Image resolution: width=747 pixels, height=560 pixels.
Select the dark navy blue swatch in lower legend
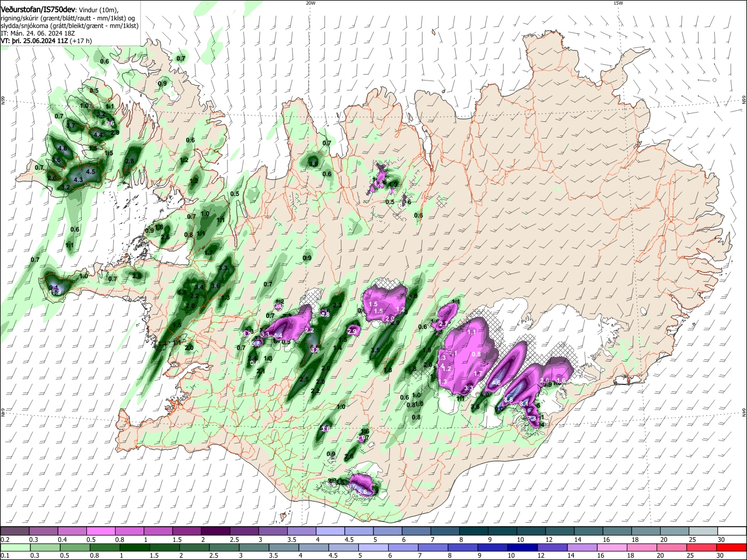click(x=521, y=548)
